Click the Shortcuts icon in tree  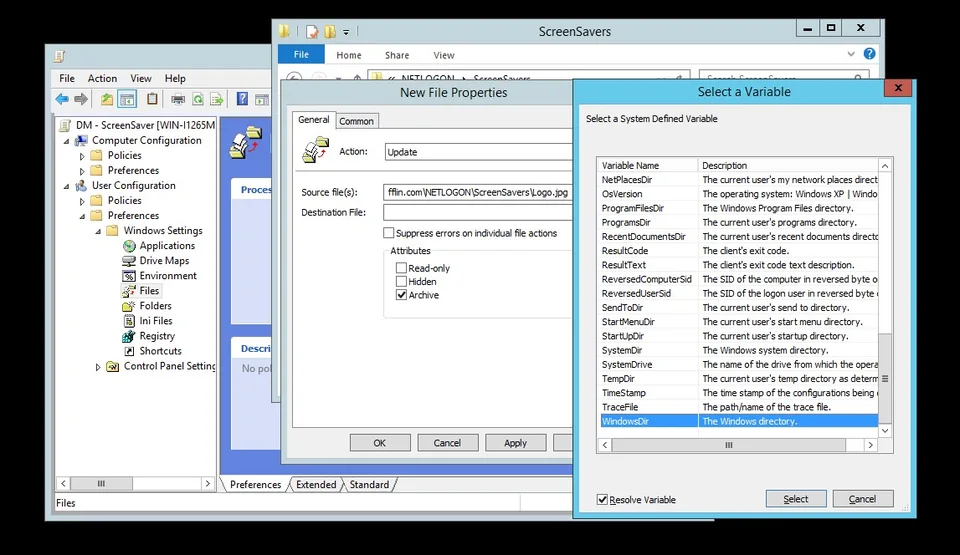[129, 351]
